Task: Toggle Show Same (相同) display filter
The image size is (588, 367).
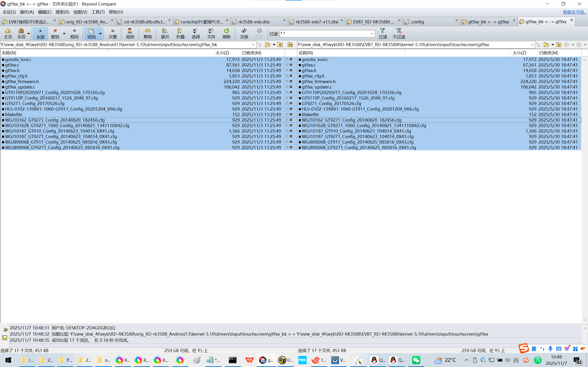Action: coord(74,33)
